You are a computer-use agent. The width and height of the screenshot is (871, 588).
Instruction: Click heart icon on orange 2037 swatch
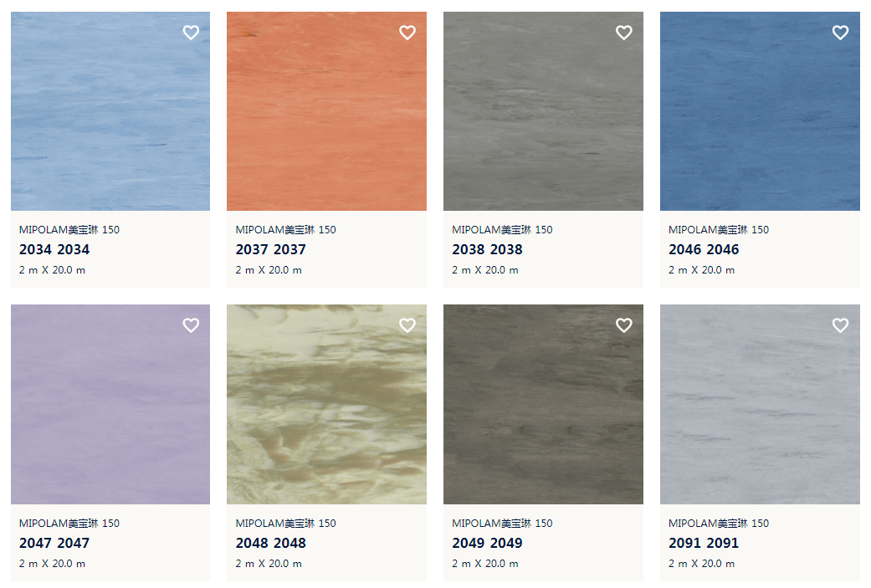coord(407,33)
